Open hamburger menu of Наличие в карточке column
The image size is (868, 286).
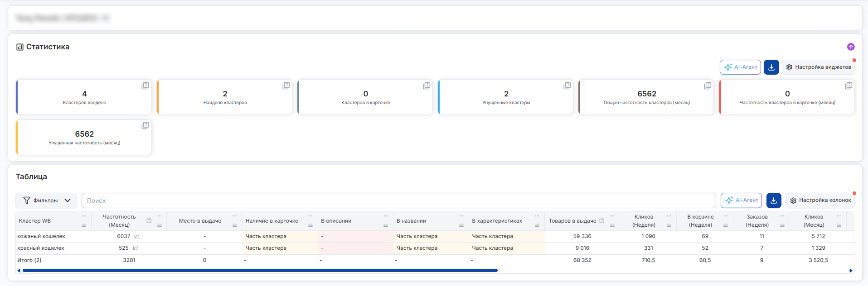click(x=310, y=225)
